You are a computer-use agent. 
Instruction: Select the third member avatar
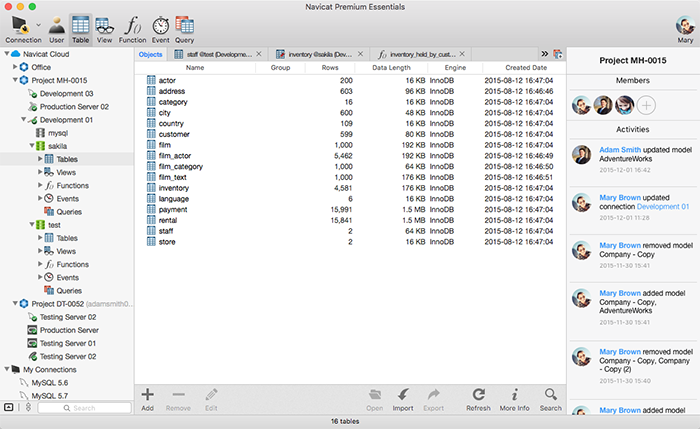coord(624,105)
